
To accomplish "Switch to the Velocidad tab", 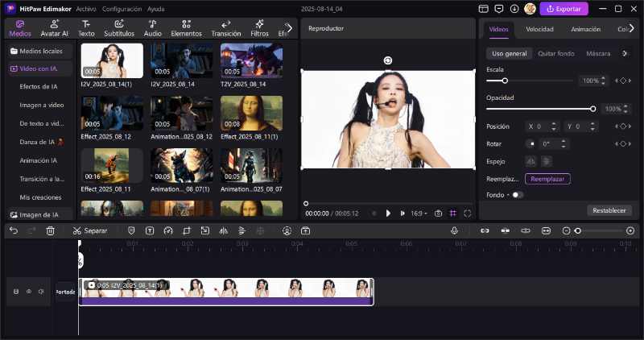I will coord(539,29).
